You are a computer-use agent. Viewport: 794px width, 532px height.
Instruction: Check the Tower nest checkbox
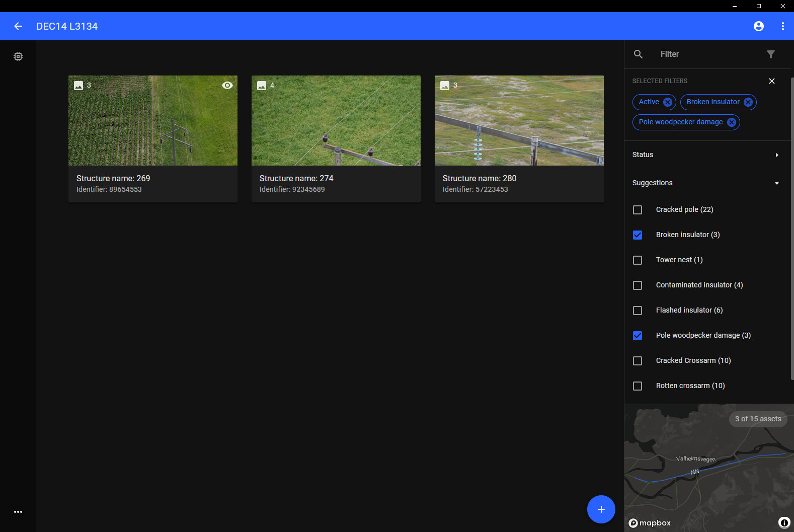point(638,260)
